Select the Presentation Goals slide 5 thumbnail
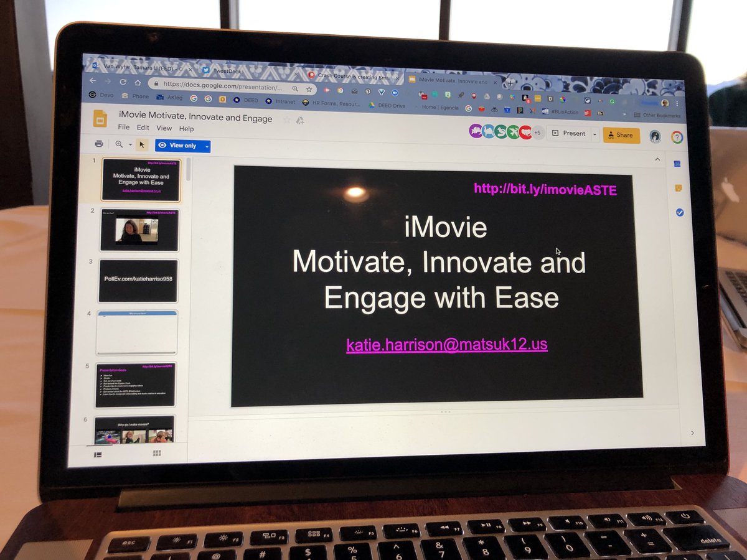This screenshot has height=560, width=747. click(136, 385)
